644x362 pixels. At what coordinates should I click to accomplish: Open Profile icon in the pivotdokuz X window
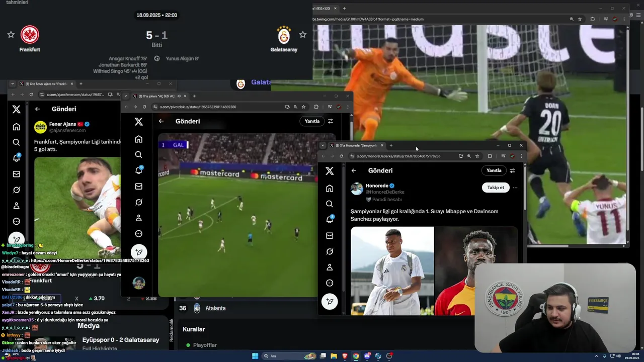click(139, 218)
